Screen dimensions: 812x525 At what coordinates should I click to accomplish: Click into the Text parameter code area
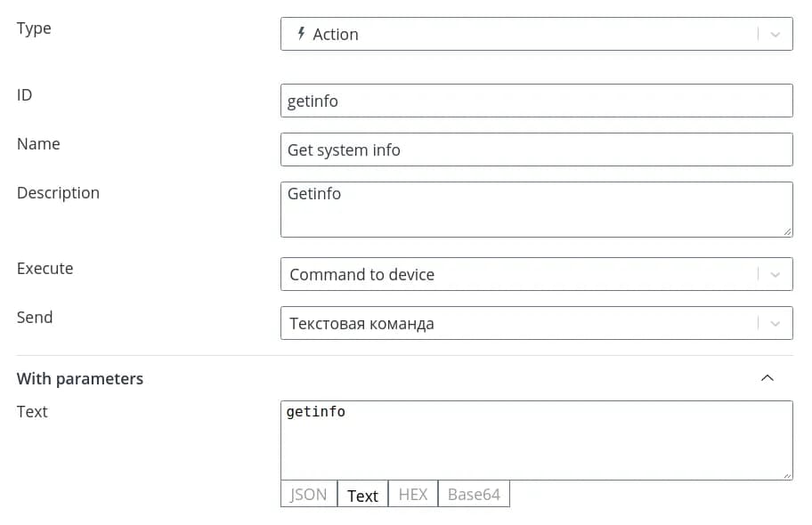click(536, 440)
